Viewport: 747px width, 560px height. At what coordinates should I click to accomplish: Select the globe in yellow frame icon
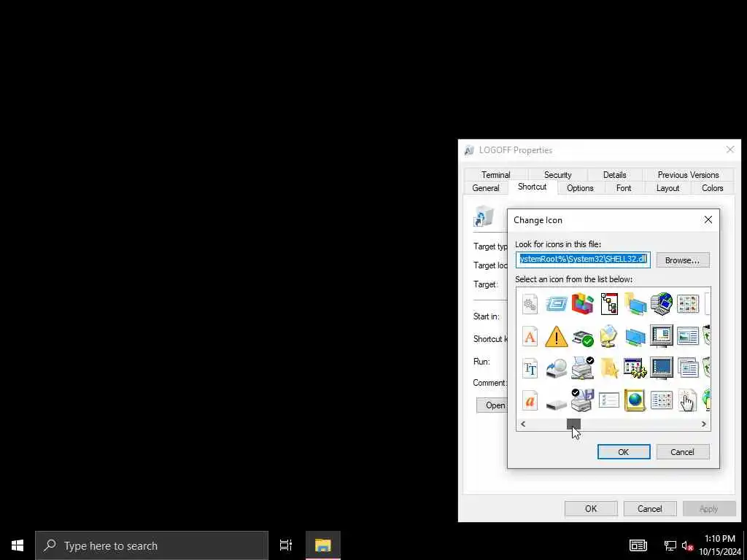(635, 400)
